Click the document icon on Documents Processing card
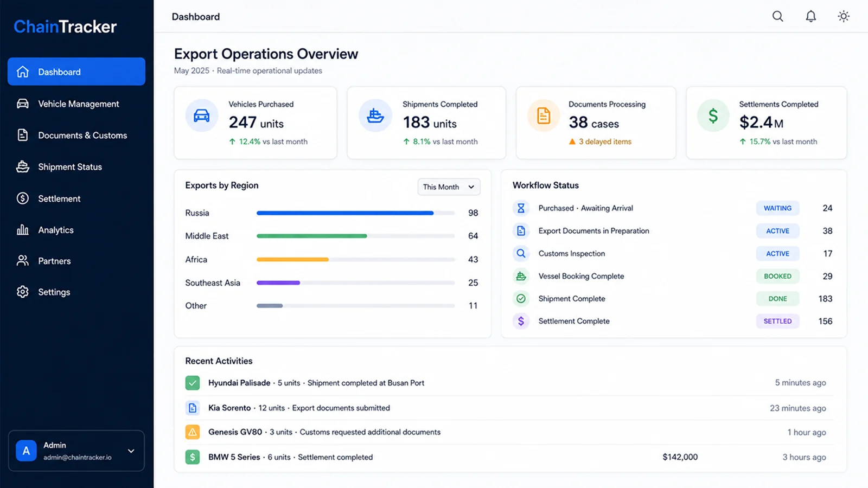 (544, 115)
